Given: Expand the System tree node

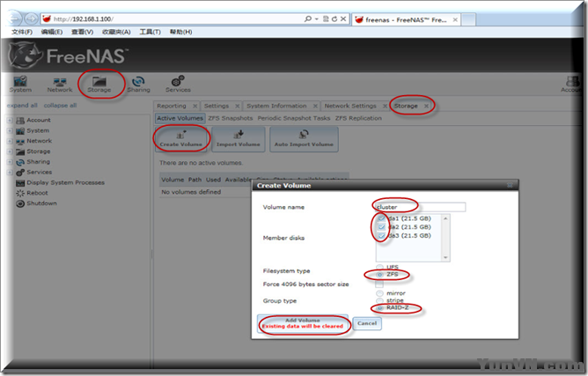Looking at the screenshot, I should [x=11, y=131].
